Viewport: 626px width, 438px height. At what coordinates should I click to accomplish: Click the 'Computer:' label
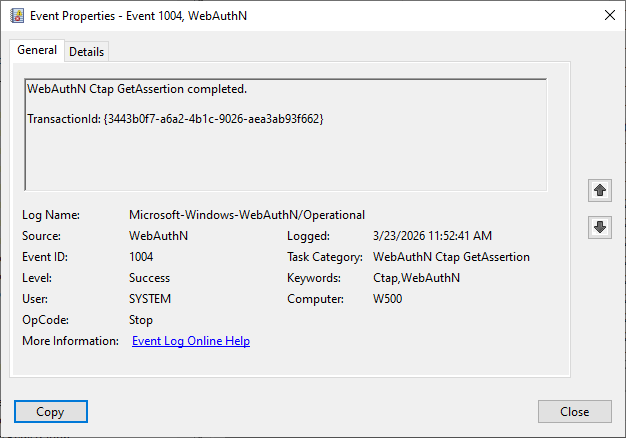click(x=315, y=299)
